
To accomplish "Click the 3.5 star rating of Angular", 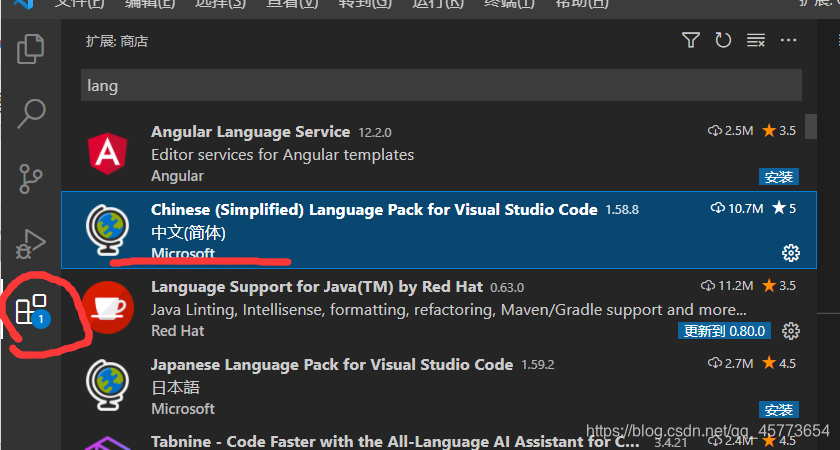I will point(779,131).
